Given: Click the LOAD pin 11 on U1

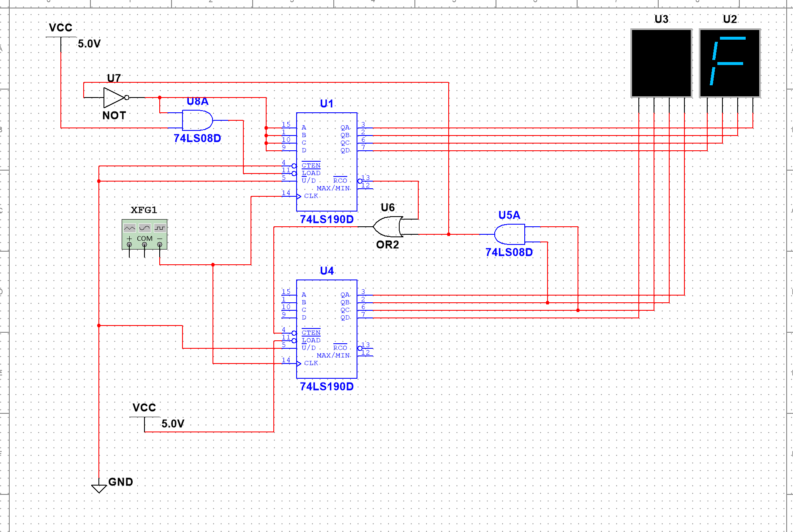Looking at the screenshot, I should click(x=289, y=173).
